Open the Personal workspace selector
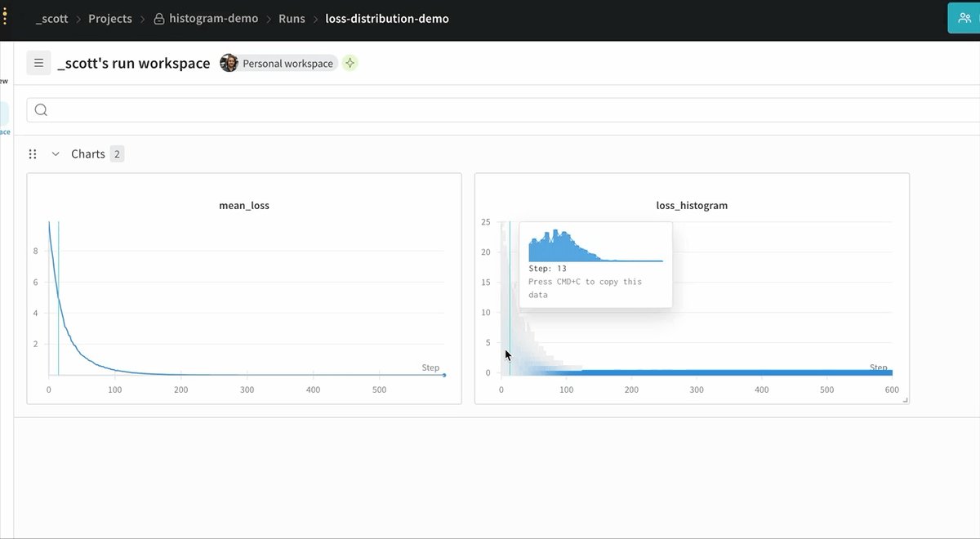The image size is (980, 539). (288, 63)
